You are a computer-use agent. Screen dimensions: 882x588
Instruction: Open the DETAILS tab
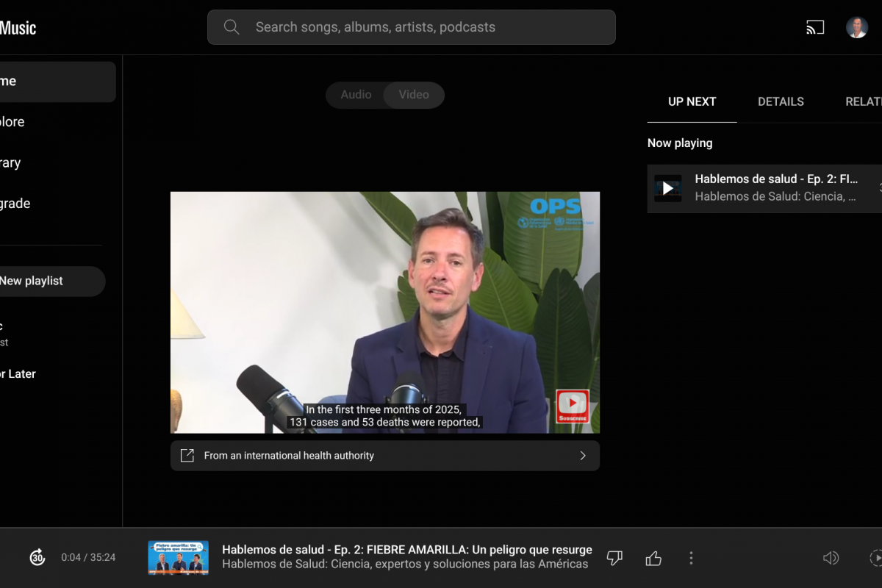tap(781, 102)
